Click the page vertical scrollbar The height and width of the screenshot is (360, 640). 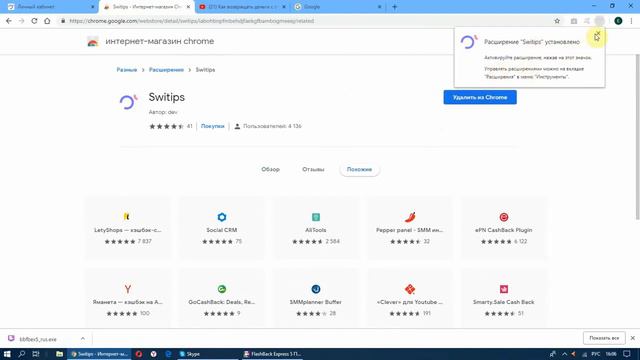tap(637, 137)
